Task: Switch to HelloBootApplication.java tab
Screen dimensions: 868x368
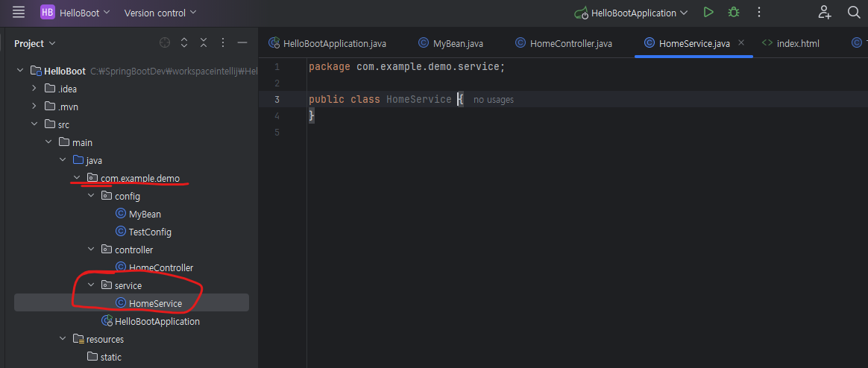Action: [x=327, y=43]
